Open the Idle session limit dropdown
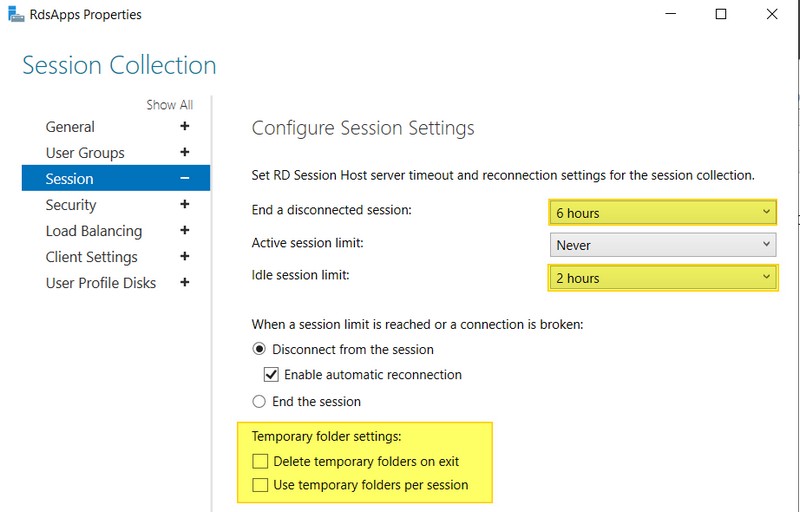 (662, 278)
